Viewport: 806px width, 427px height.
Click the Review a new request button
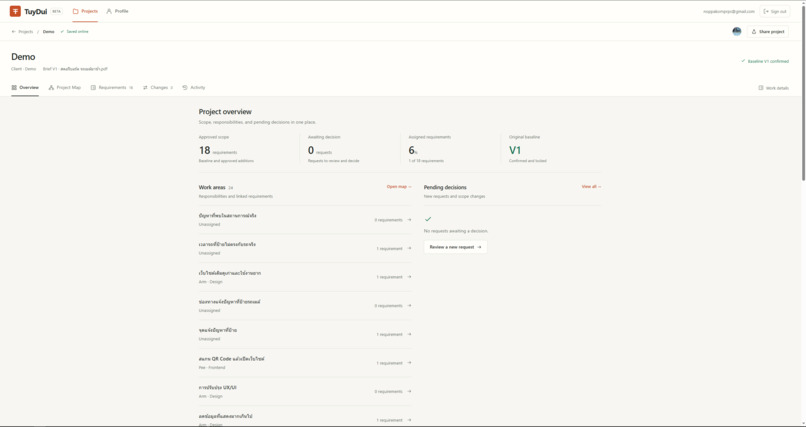[x=455, y=247]
